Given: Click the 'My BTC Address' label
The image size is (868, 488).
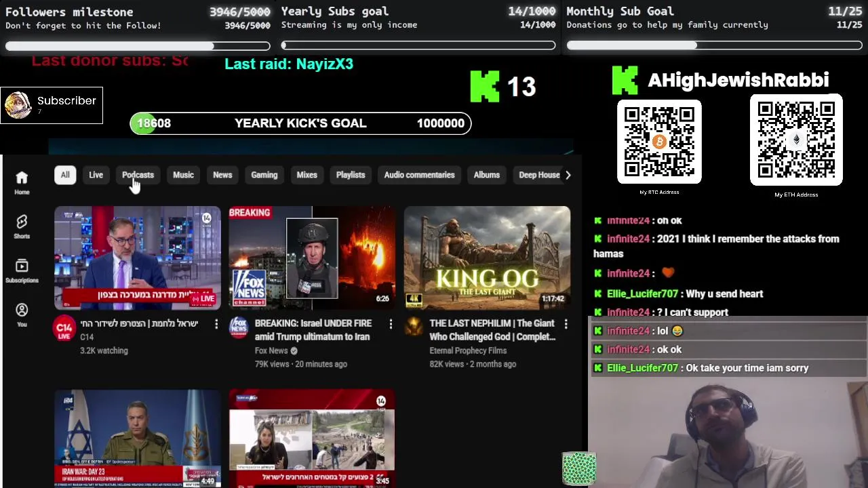Looking at the screenshot, I should (659, 192).
